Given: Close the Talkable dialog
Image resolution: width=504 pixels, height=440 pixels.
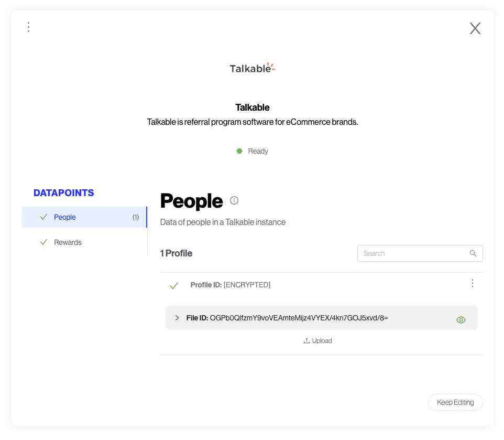Looking at the screenshot, I should pos(475,28).
